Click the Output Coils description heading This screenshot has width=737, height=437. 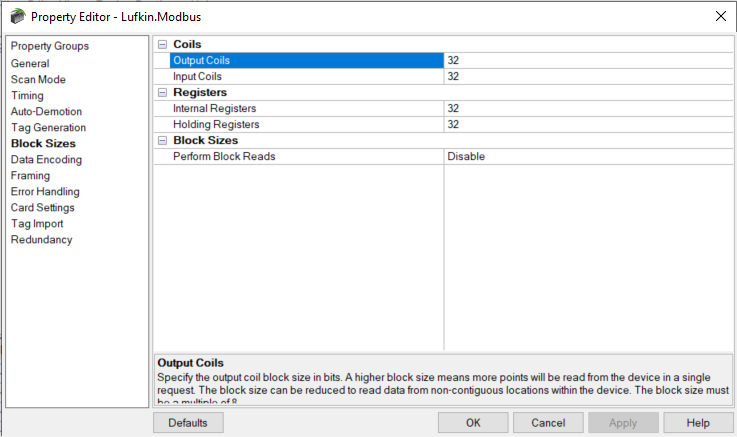pyautogui.click(x=190, y=363)
